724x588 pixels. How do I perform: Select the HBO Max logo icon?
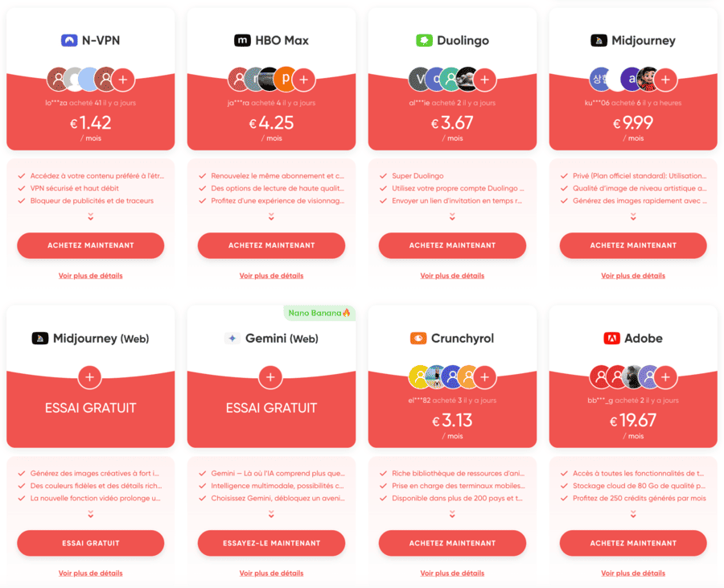pos(243,39)
